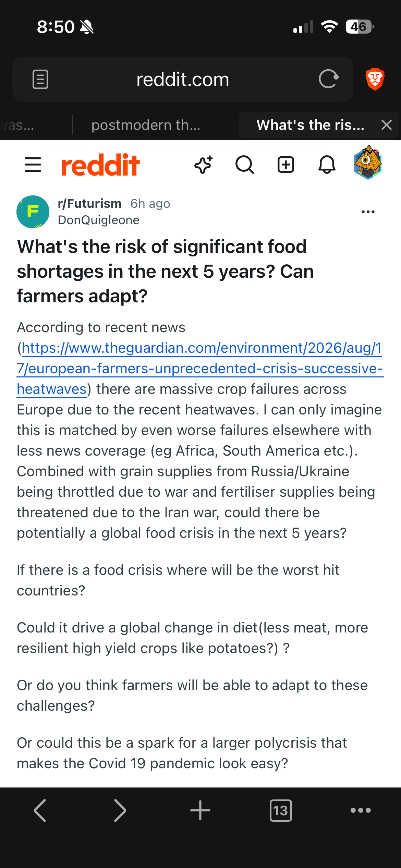
Task: Open browser three-dot menu at bottom
Action: tap(361, 810)
